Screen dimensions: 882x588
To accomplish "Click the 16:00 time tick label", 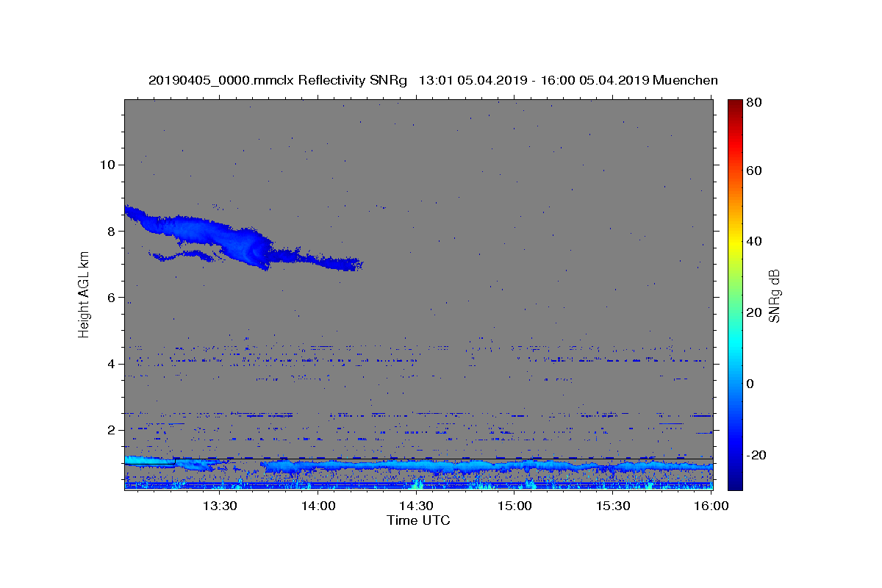I will 711,506.
